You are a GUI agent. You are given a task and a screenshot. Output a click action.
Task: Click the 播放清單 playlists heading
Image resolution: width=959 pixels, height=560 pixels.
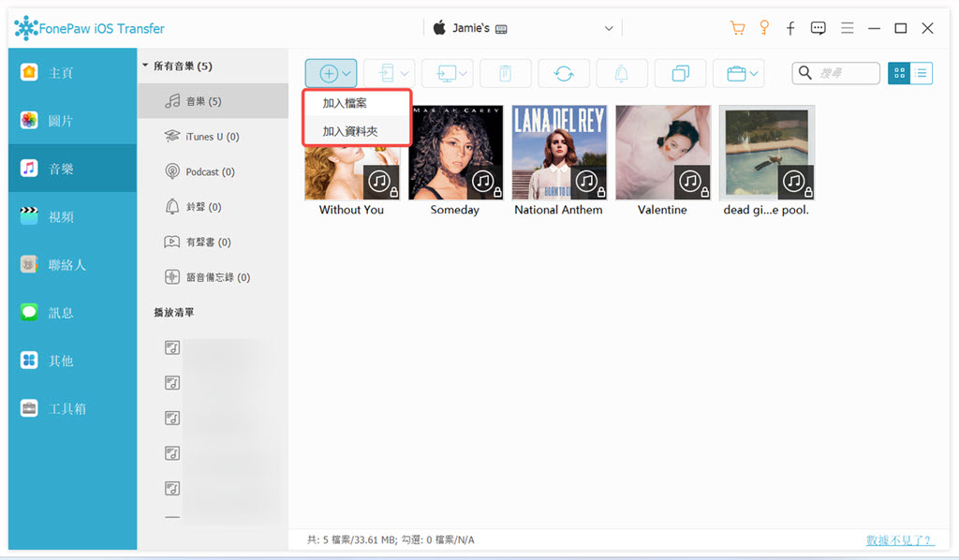[x=174, y=313]
